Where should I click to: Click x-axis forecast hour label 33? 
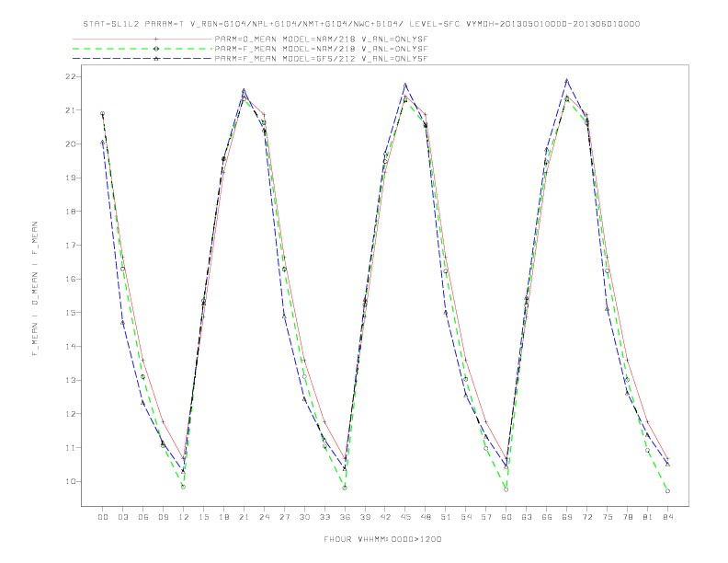click(324, 517)
